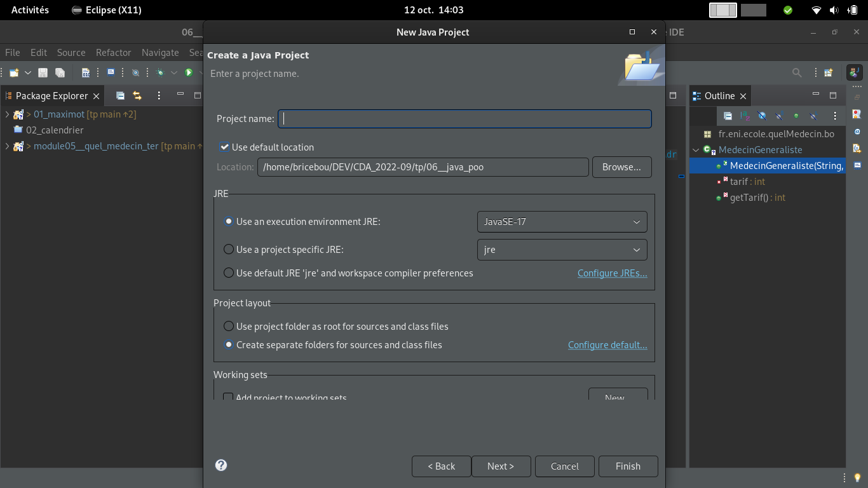Click the Debug bug icon in toolbar

160,72
